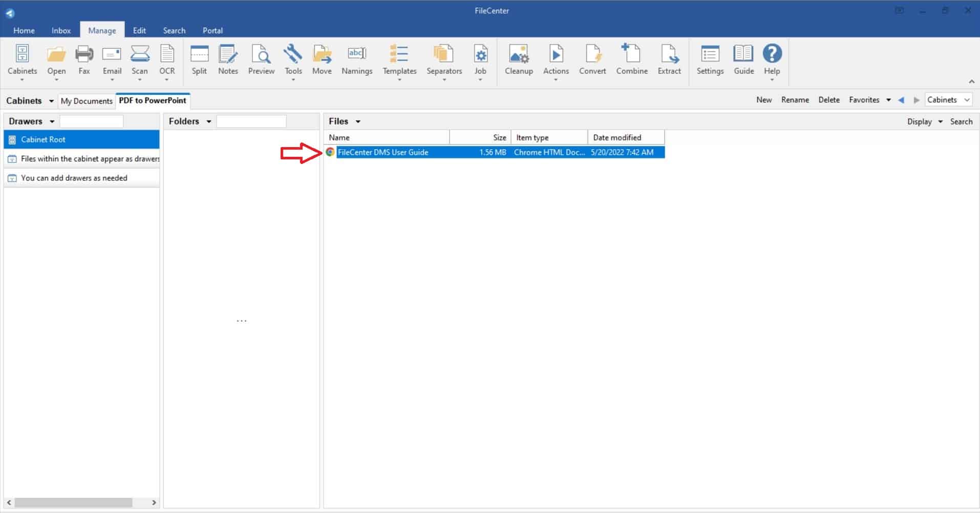The width and height of the screenshot is (980, 513).
Task: Select the Fax tool
Action: pyautogui.click(x=84, y=60)
